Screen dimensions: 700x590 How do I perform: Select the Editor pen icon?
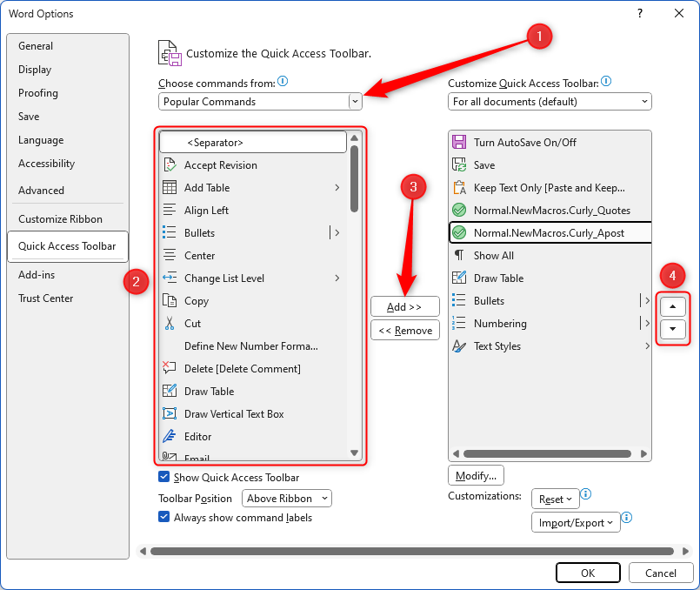(x=170, y=436)
